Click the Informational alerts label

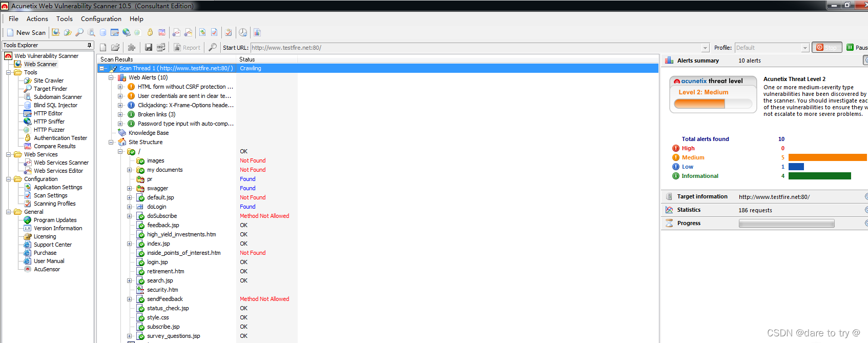pyautogui.click(x=700, y=176)
